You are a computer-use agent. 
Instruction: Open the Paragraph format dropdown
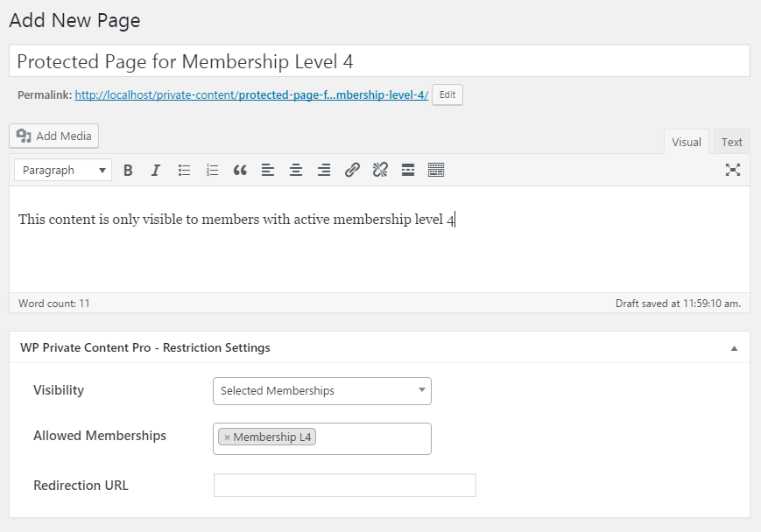point(63,171)
